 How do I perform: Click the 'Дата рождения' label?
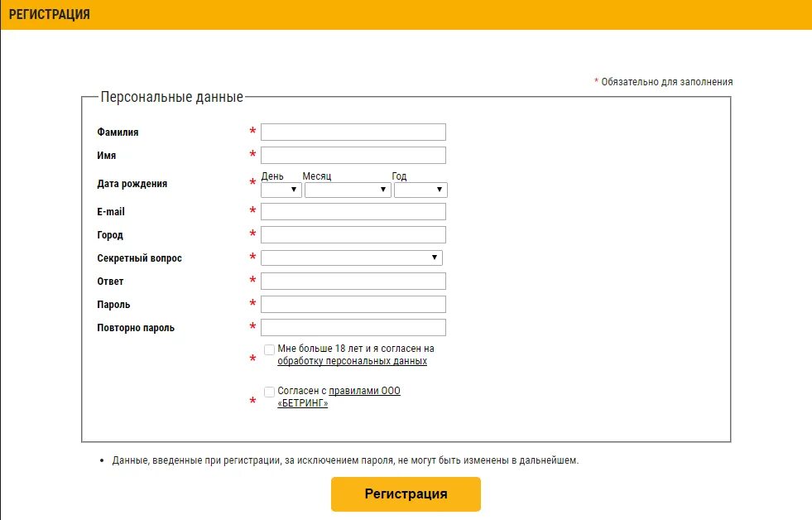132,184
